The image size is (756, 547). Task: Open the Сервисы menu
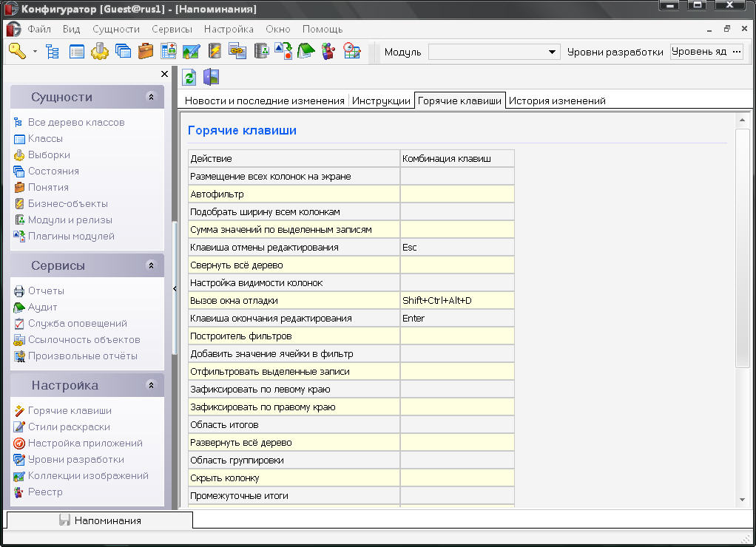tap(172, 29)
